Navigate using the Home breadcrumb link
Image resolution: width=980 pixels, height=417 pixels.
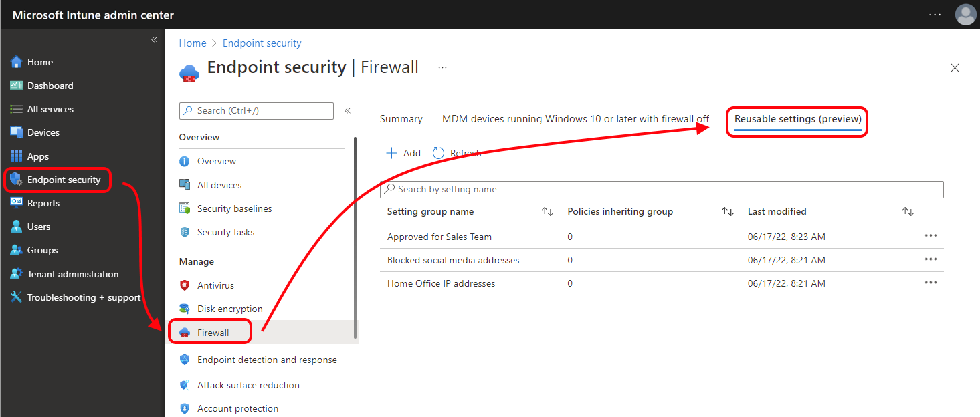click(193, 43)
